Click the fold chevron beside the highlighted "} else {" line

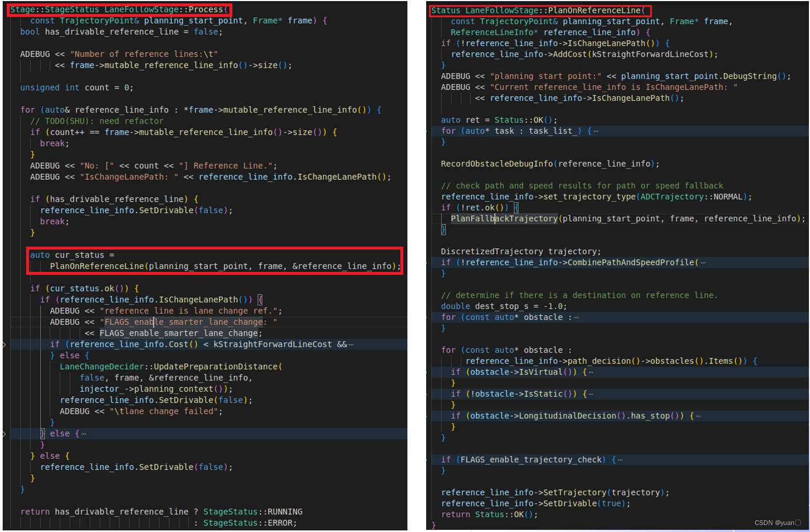click(4, 434)
